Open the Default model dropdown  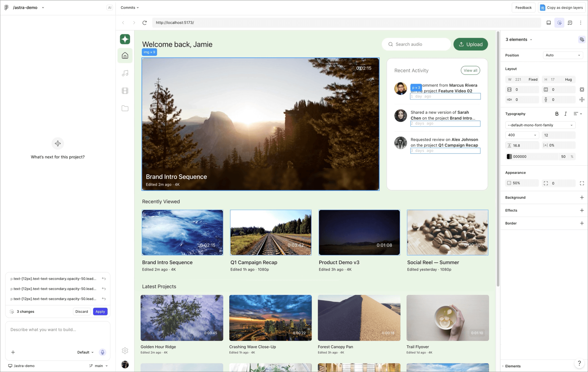pyautogui.click(x=85, y=352)
